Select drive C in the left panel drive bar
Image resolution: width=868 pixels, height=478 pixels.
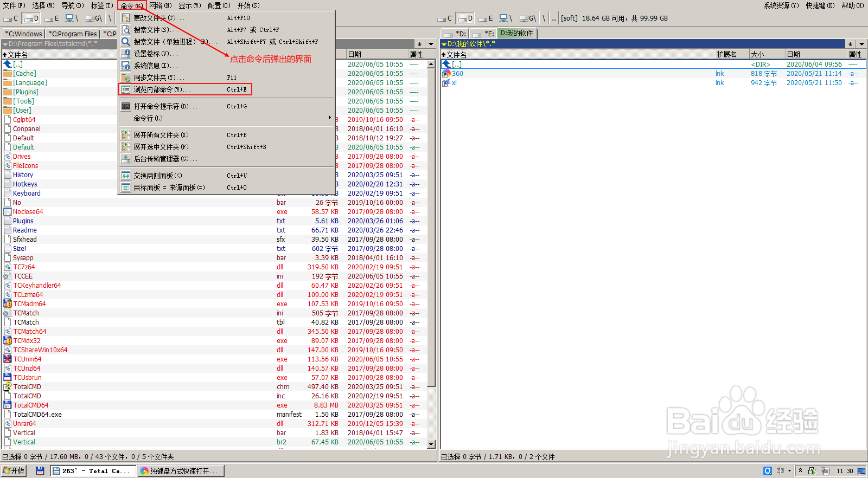(x=11, y=18)
